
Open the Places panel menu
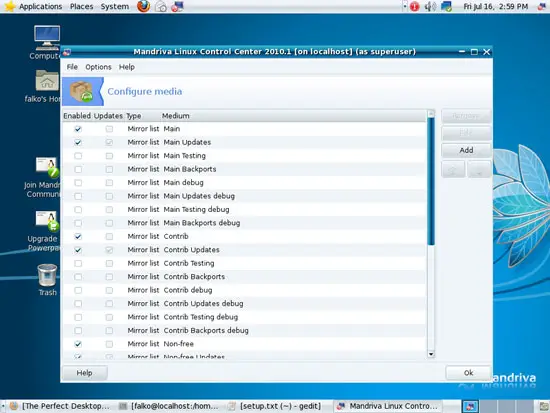pos(81,6)
